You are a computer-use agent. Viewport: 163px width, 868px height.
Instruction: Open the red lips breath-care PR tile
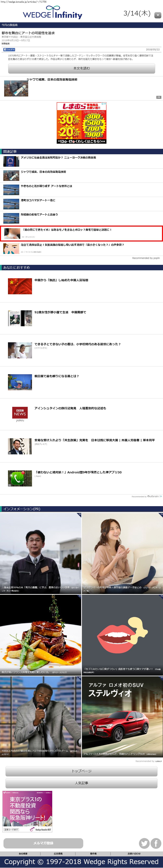(x=123, y=635)
